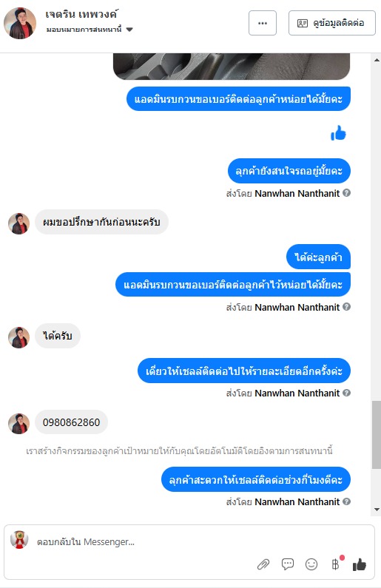Open the มอบหมายการสนทนานี้ assignment menu
Screen dimensions: 381x588
(90, 30)
